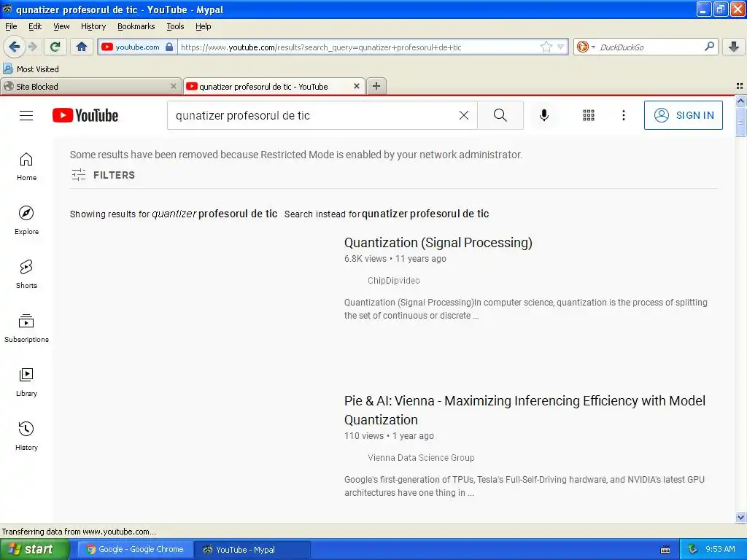Select the YouTube - Mypal taskbar button
The image size is (747, 560).
point(252,549)
